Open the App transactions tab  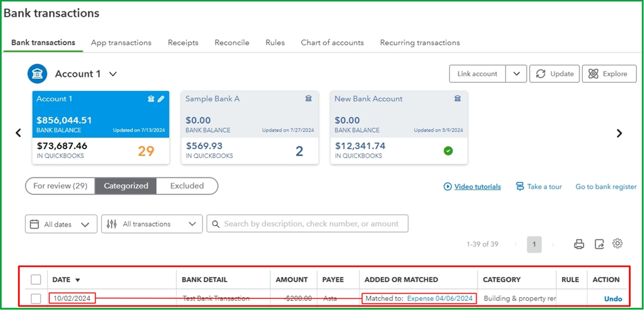point(121,43)
